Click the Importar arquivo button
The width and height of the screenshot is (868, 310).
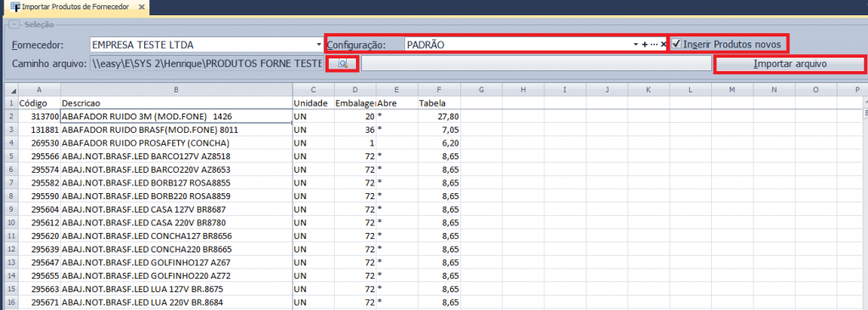[x=790, y=64]
